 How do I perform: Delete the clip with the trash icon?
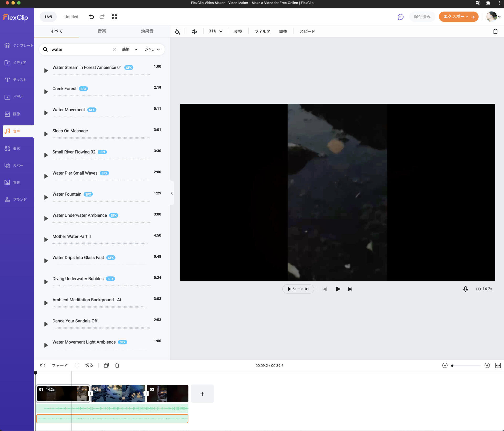click(x=117, y=365)
